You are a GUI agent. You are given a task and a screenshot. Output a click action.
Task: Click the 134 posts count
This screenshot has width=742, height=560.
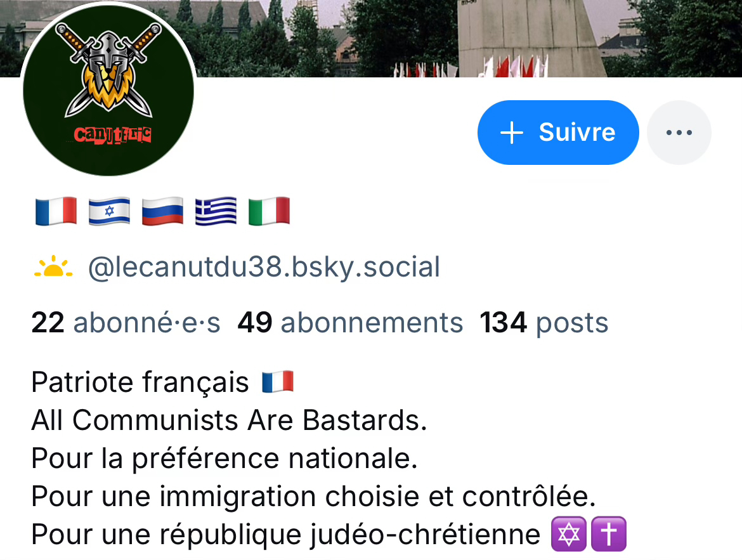[543, 323]
